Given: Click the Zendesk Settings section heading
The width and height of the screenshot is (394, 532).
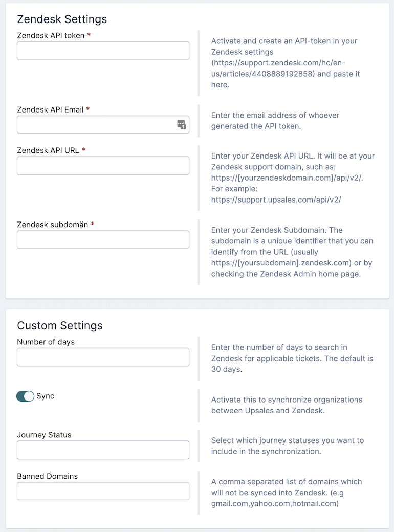Looking at the screenshot, I should (x=62, y=19).
